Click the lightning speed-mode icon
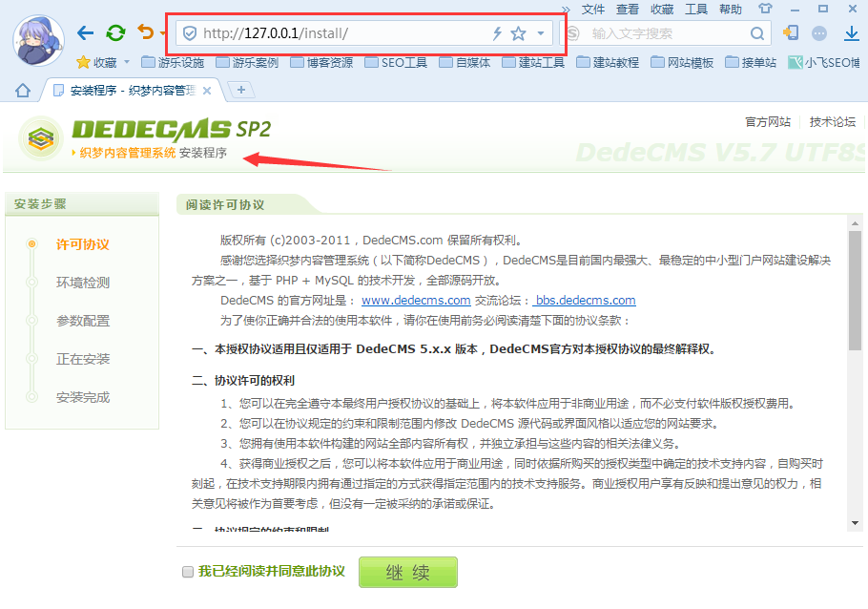The image size is (868, 609). 497,33
